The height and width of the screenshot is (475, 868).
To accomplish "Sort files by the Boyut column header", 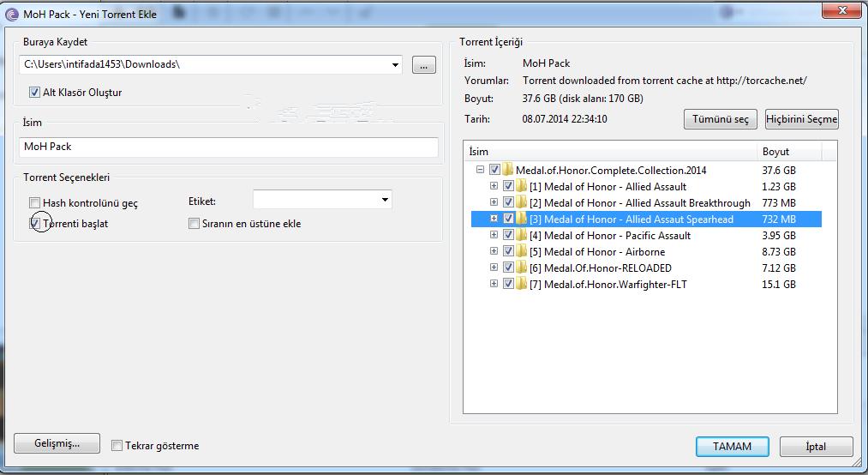I will 787,152.
